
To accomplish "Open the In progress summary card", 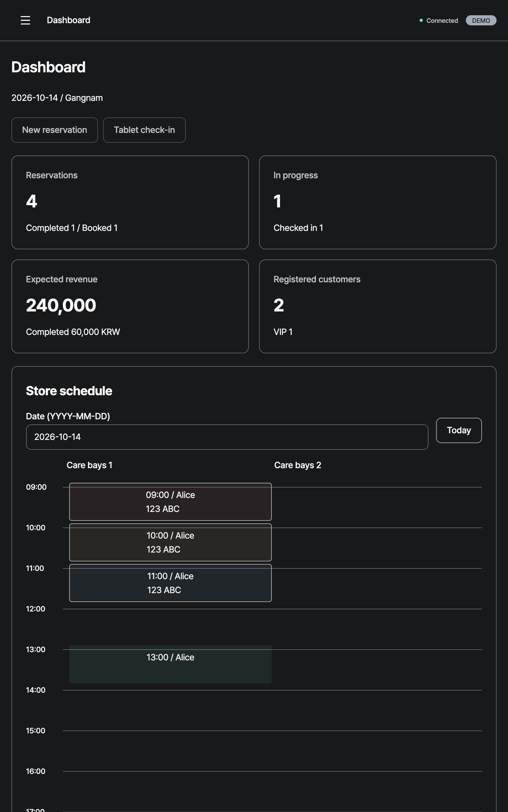I will point(378,202).
